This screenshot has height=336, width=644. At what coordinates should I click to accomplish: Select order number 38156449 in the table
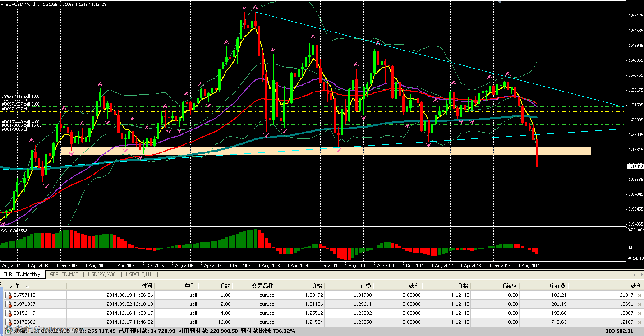click(24, 313)
